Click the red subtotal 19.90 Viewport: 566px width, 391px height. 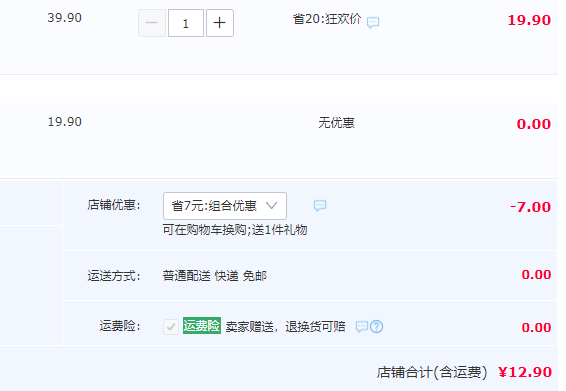pos(529,20)
